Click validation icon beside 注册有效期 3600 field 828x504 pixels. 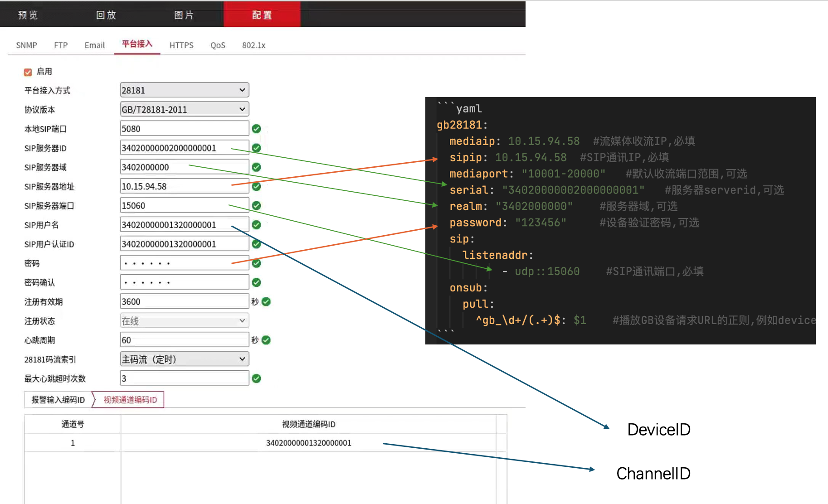(x=266, y=302)
